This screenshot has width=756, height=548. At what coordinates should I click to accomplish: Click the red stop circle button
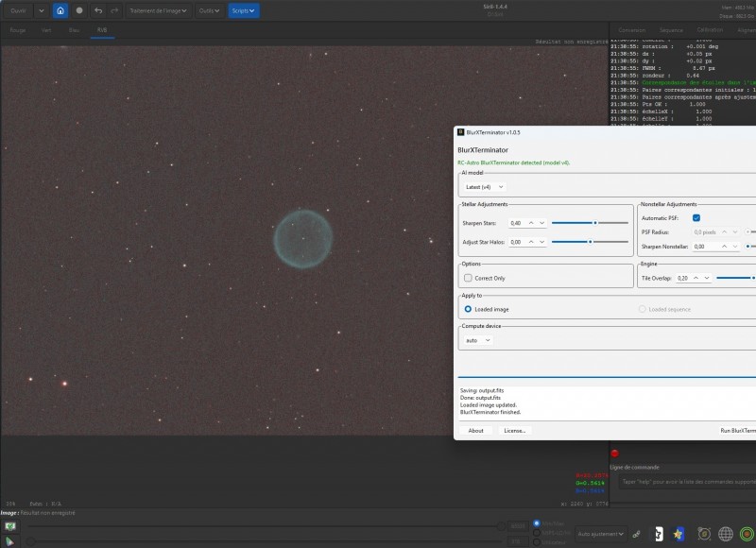(615, 454)
